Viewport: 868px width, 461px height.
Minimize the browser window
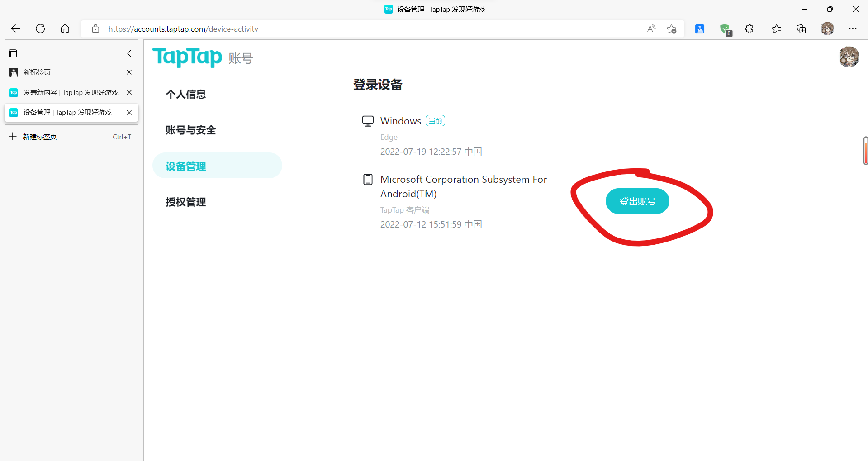point(804,9)
